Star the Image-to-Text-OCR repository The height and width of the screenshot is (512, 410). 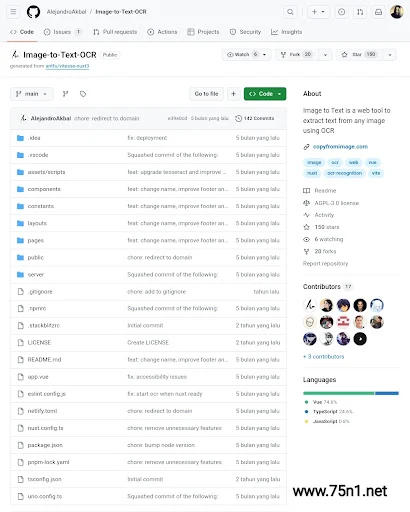pos(359,54)
